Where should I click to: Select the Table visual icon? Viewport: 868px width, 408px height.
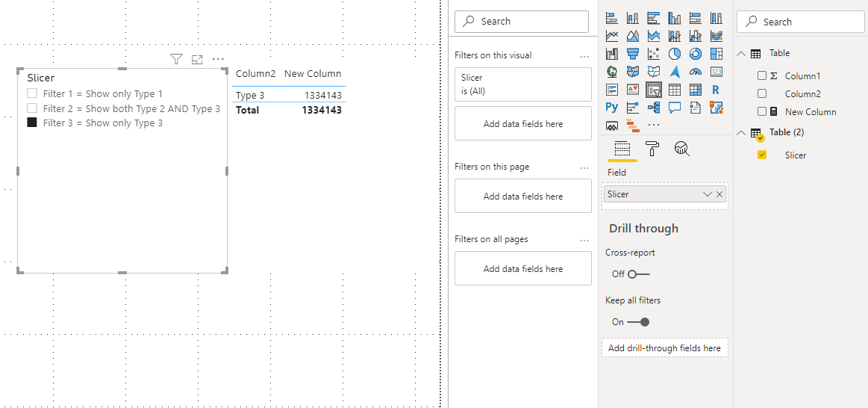[x=674, y=89]
